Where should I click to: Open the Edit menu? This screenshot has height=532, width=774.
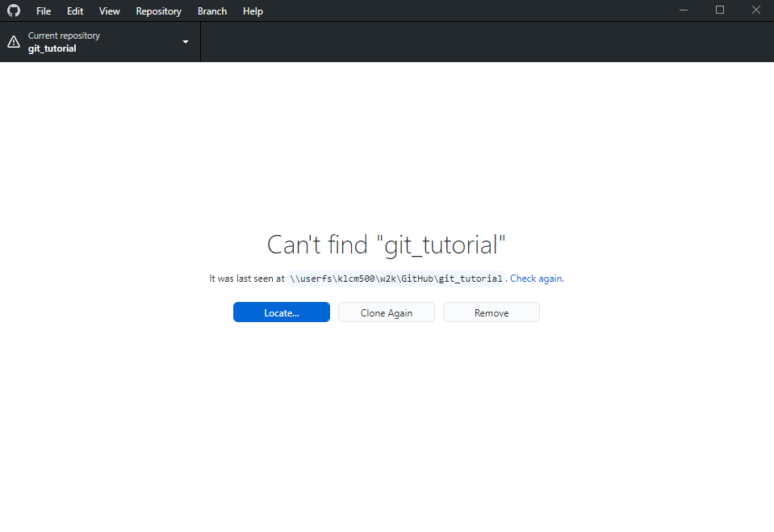pyautogui.click(x=75, y=10)
